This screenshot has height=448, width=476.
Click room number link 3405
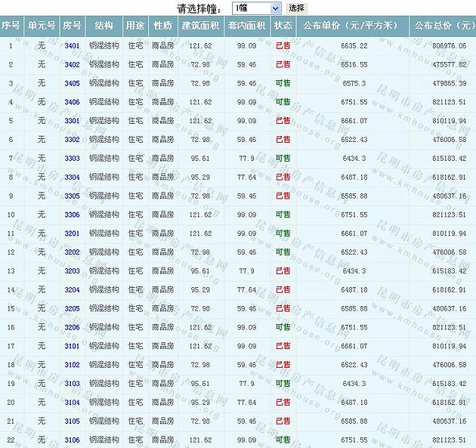point(73,84)
